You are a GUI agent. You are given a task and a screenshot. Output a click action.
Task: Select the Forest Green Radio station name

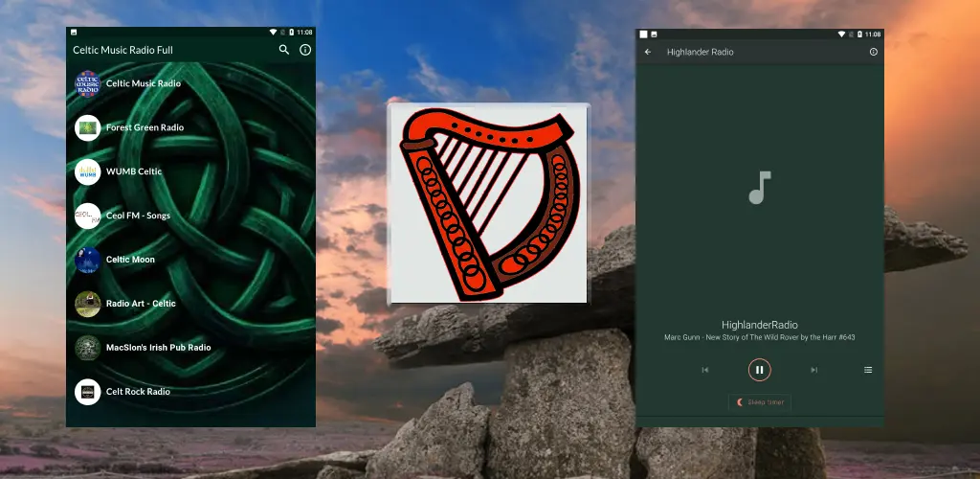(x=145, y=127)
